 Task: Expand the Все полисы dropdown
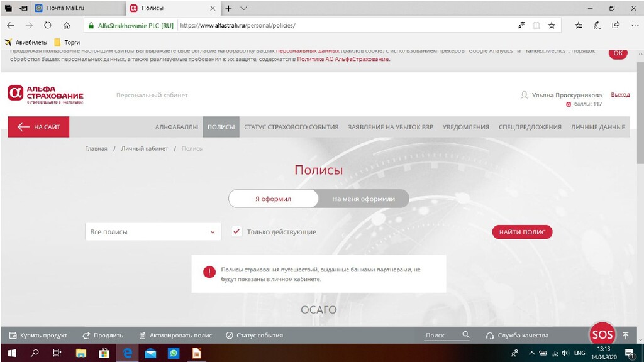153,232
